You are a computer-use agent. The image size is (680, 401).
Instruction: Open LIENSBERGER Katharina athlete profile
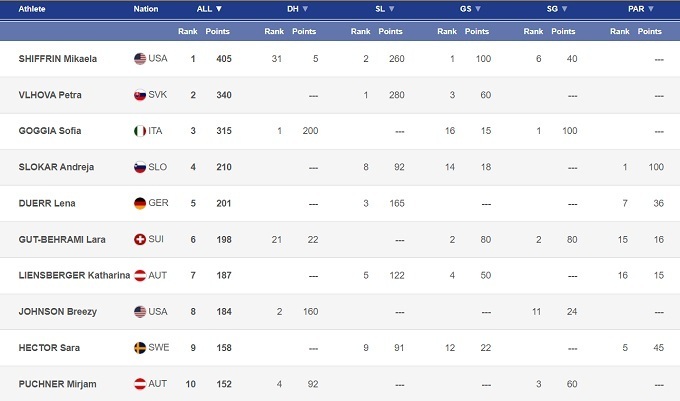tap(74, 275)
